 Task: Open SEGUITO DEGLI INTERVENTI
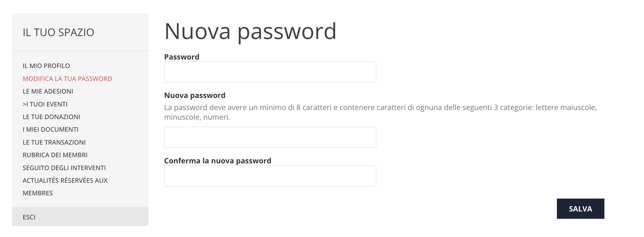tap(64, 167)
